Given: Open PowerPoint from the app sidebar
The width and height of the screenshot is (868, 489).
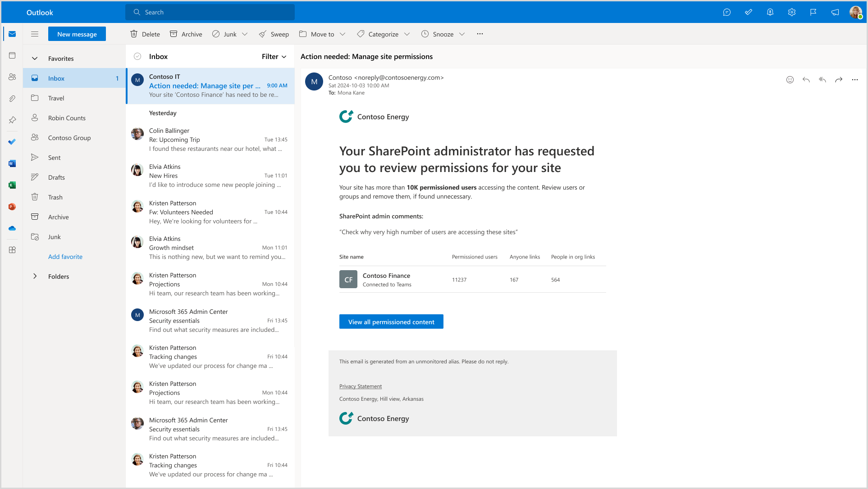Looking at the screenshot, I should coord(12,206).
